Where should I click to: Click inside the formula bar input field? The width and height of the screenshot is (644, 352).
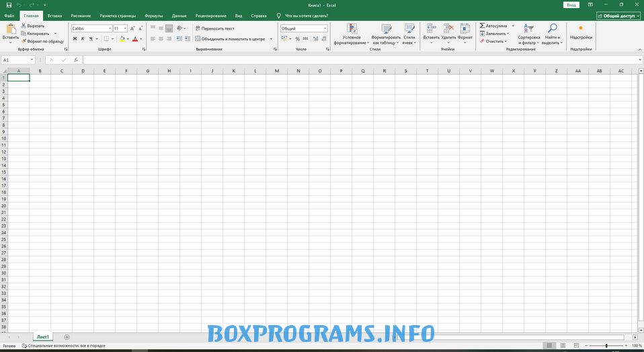(336, 60)
